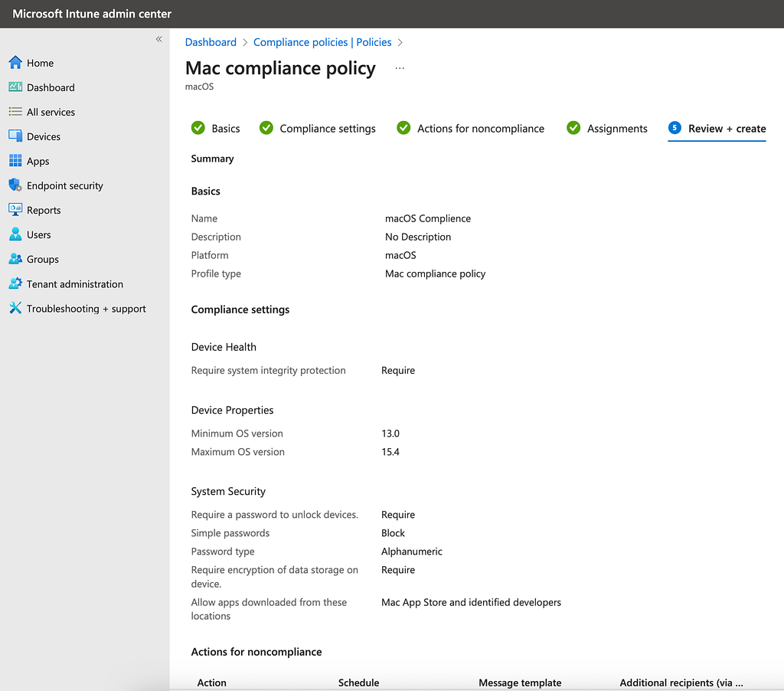Go to the Assignments step tab
The image size is (784, 691).
[617, 129]
